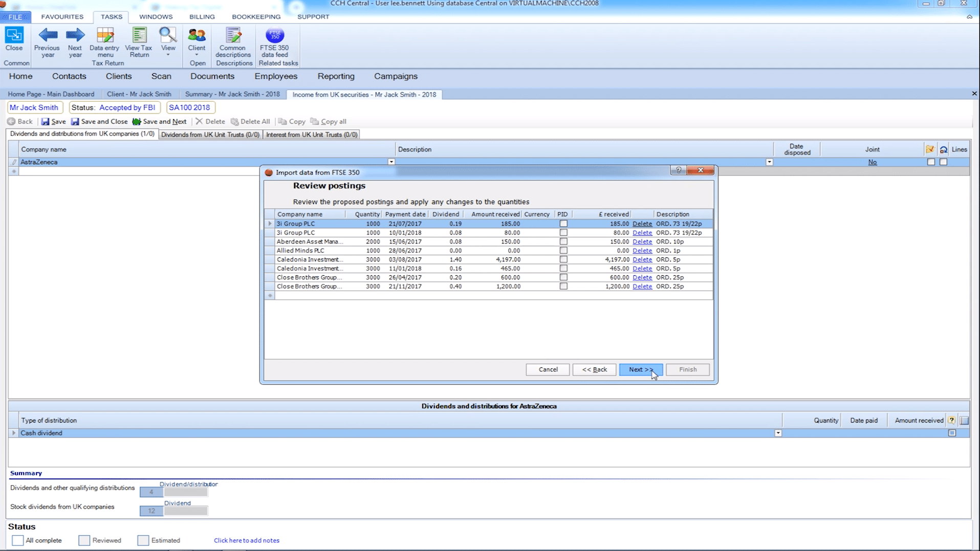Select the Aberdeen Asset quantity cell

[363, 241]
